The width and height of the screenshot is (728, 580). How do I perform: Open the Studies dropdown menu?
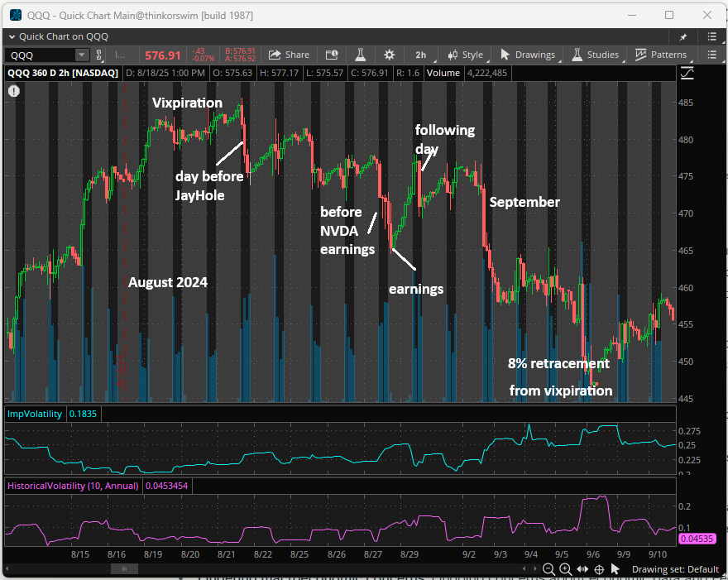(596, 55)
